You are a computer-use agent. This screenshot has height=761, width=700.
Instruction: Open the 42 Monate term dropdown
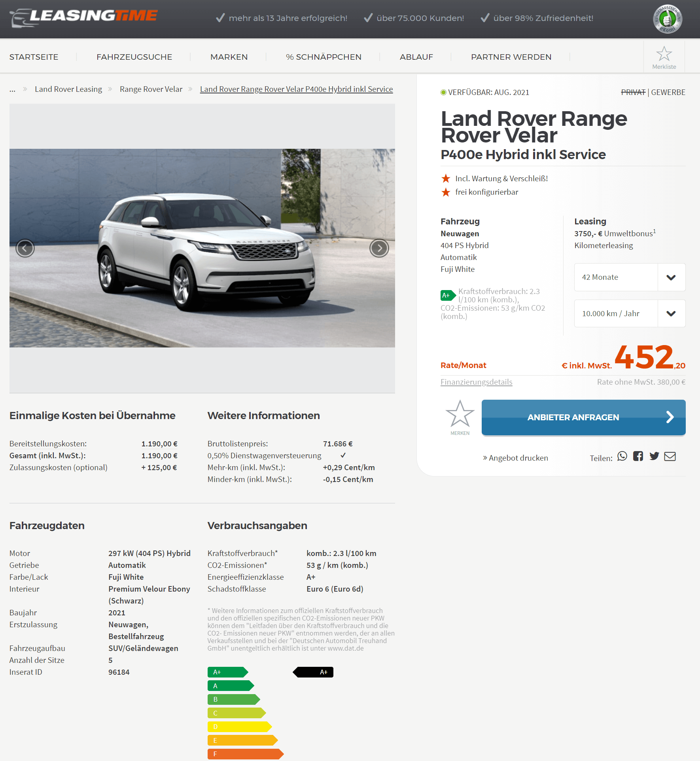[x=630, y=277]
